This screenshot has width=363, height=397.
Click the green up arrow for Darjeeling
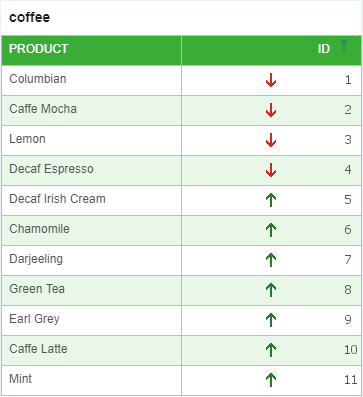pos(271,260)
